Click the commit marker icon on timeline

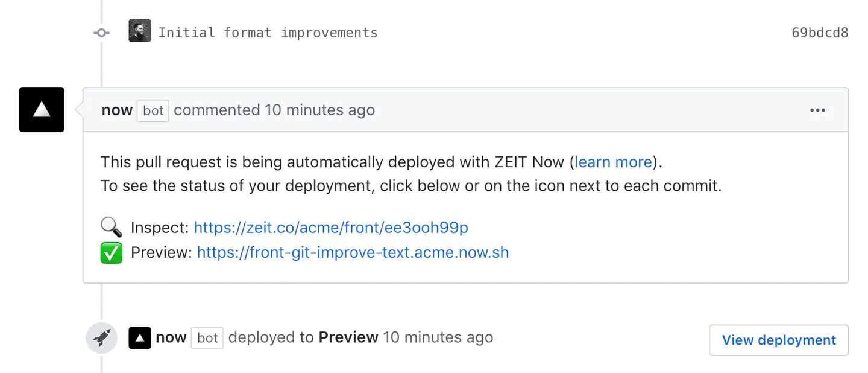(101, 33)
